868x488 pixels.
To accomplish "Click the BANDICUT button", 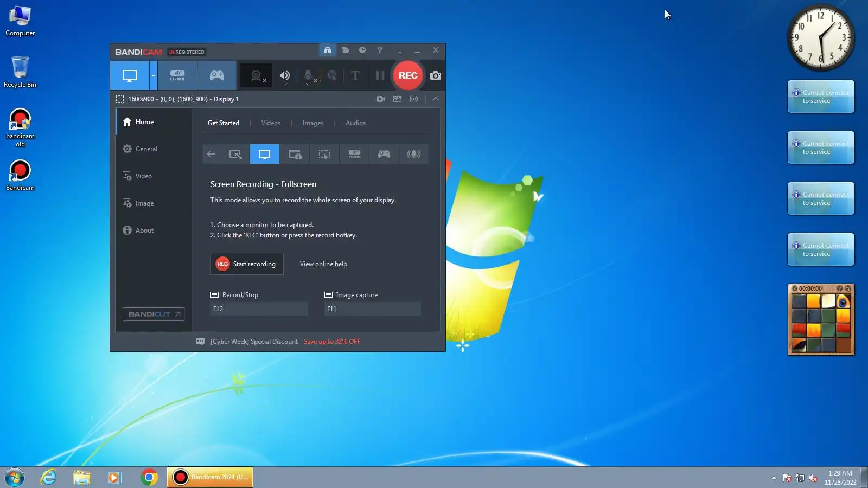I will click(x=154, y=314).
